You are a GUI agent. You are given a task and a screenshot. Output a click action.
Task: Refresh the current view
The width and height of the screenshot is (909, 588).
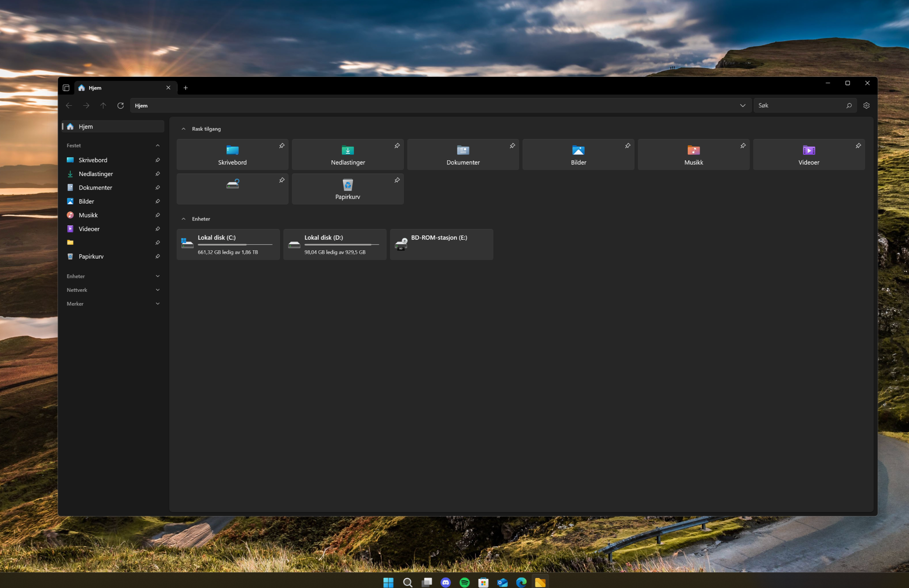pyautogui.click(x=121, y=105)
